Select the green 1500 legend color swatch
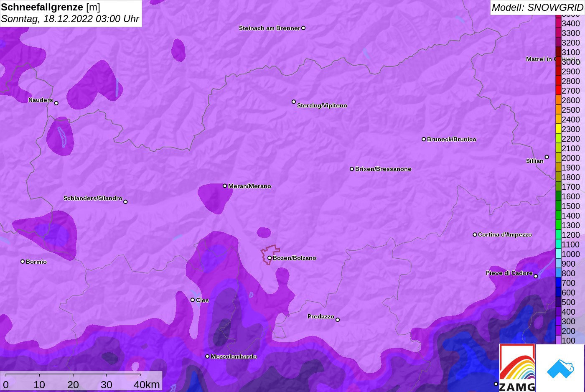The width and height of the screenshot is (585, 392). pos(558,206)
